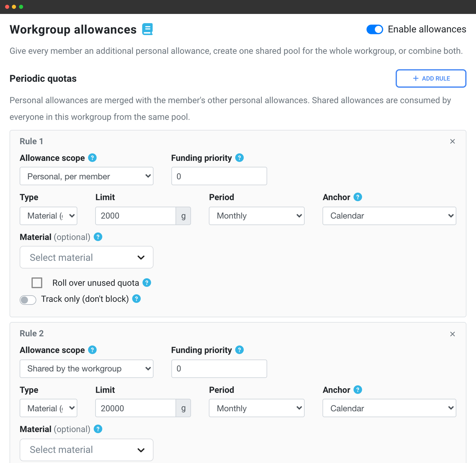
Task: Open Rule 1 Period Monthly dropdown
Action: coord(257,216)
